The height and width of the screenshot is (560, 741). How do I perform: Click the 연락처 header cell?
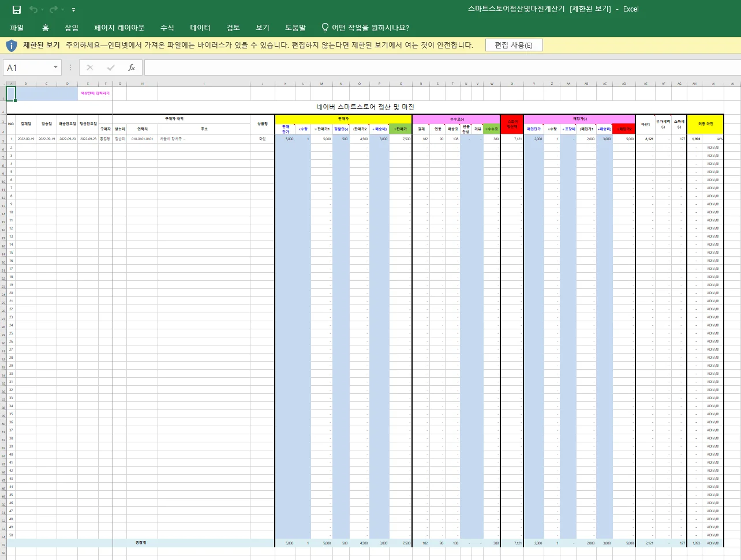tap(142, 129)
